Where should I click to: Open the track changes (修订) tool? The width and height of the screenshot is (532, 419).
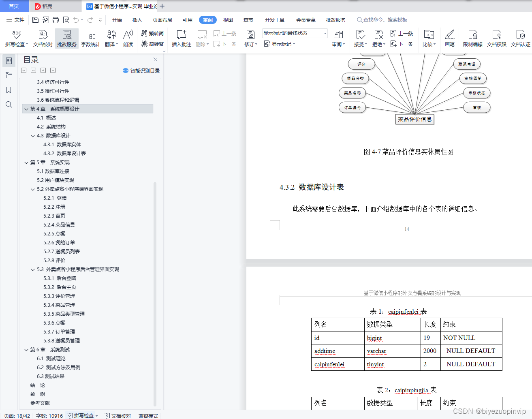pyautogui.click(x=250, y=38)
